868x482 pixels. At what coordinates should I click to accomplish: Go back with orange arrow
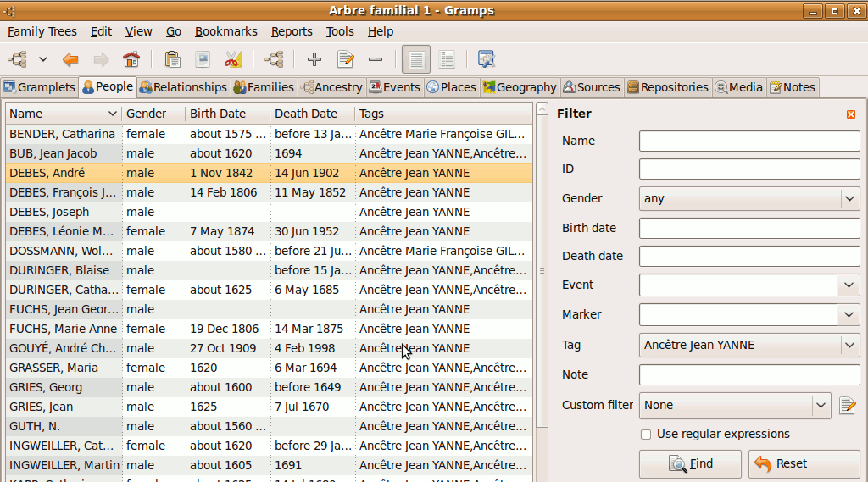click(70, 59)
